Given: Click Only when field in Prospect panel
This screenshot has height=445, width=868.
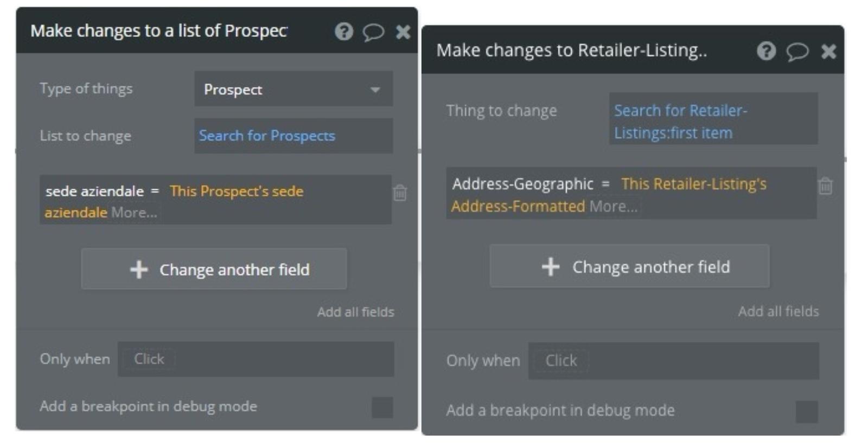Looking at the screenshot, I should pos(256,359).
